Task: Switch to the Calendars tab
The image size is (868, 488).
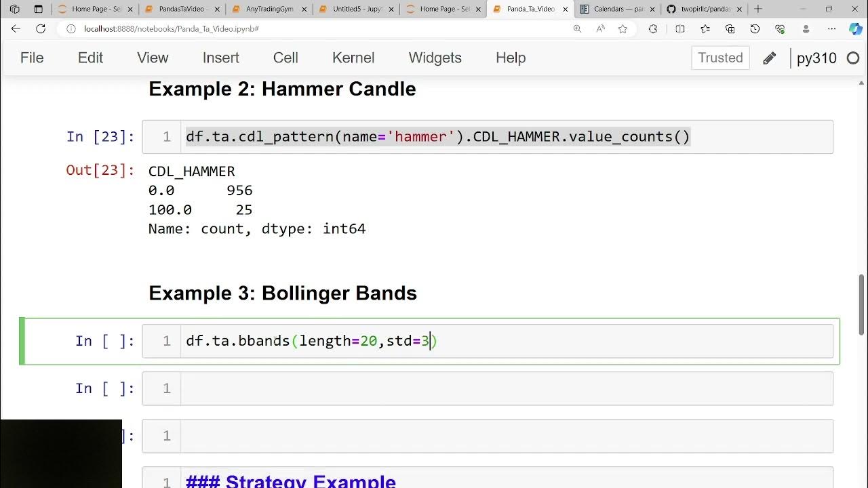Action: coord(618,9)
